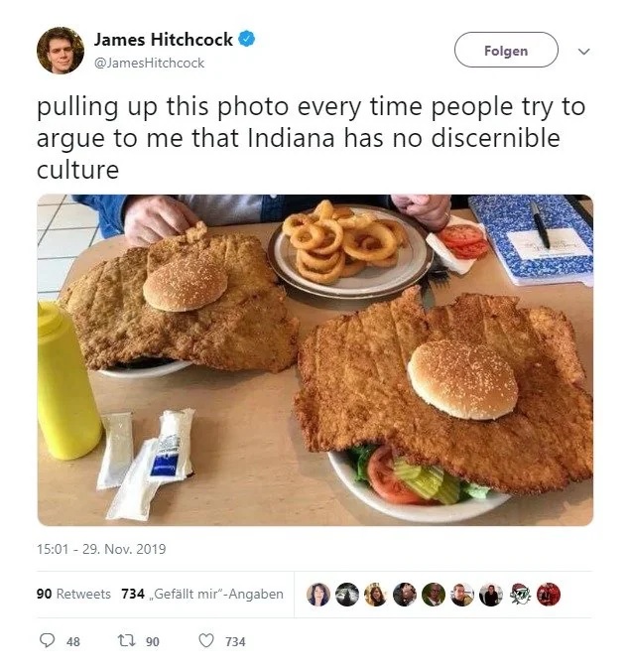Open the last red liker avatar

pyautogui.click(x=549, y=595)
